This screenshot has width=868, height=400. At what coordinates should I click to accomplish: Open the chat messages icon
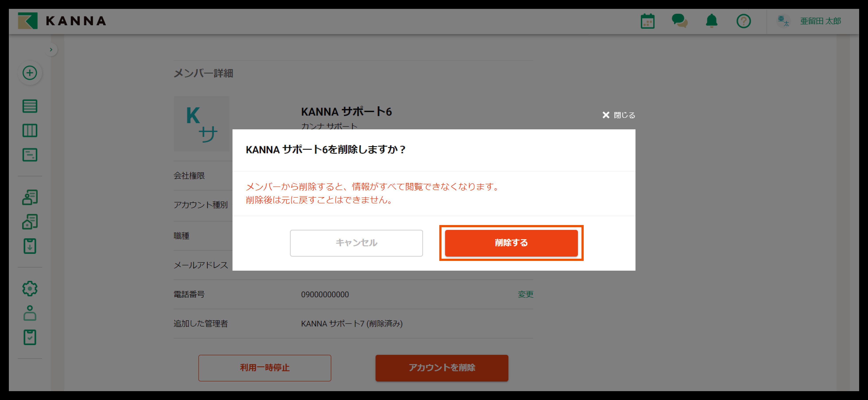click(x=679, y=21)
